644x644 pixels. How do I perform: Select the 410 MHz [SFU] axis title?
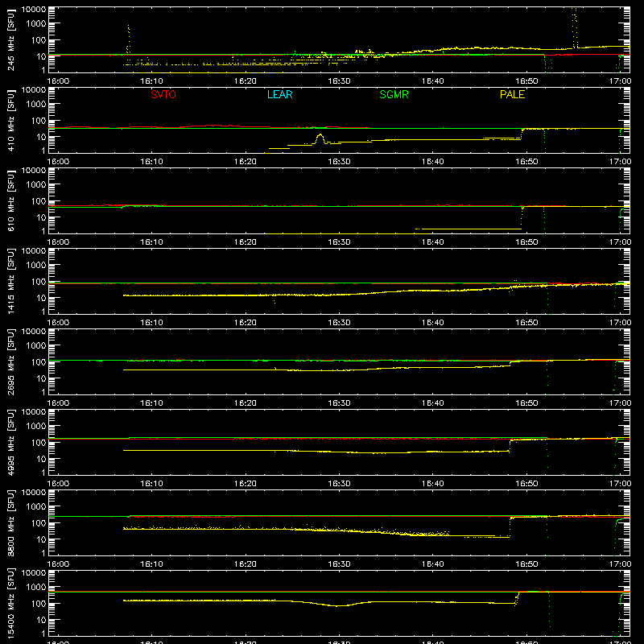[11, 120]
